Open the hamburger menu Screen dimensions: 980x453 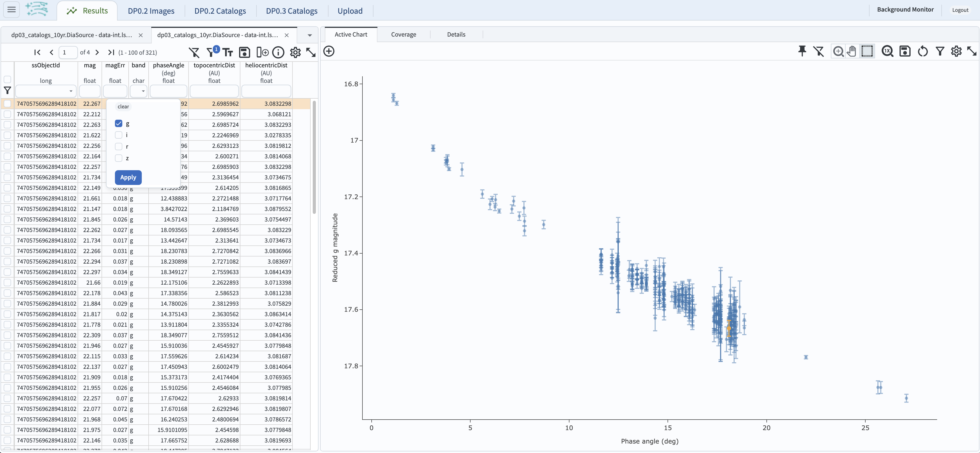(11, 9)
